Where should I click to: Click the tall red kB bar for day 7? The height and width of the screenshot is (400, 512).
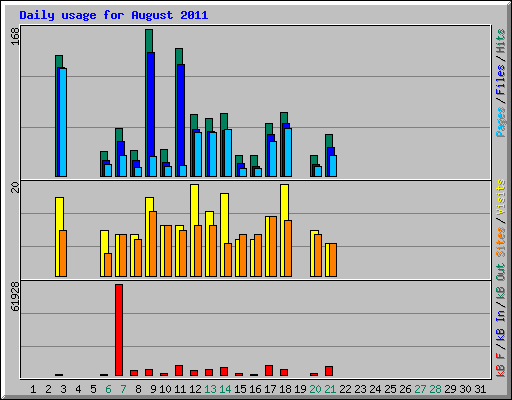[x=119, y=330]
